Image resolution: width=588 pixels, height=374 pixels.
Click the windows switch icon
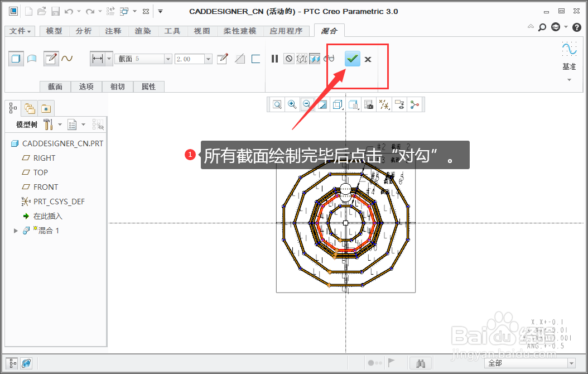(x=124, y=11)
